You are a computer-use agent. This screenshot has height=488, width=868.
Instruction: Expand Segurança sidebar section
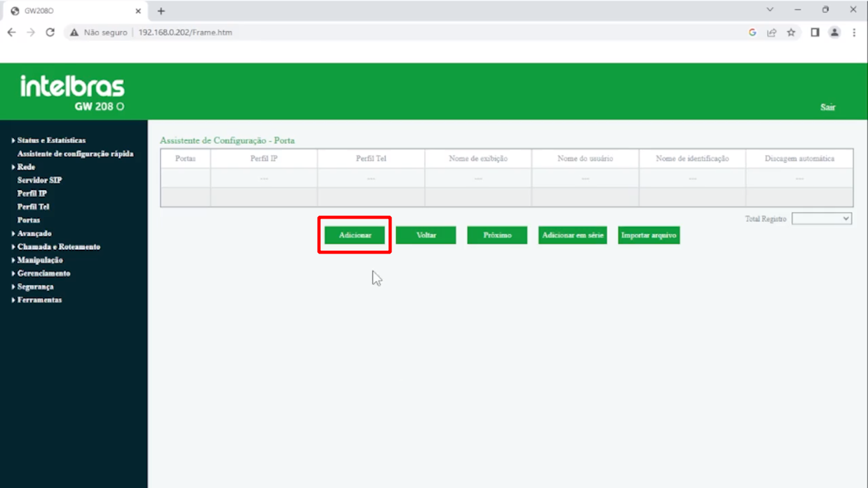coord(35,287)
